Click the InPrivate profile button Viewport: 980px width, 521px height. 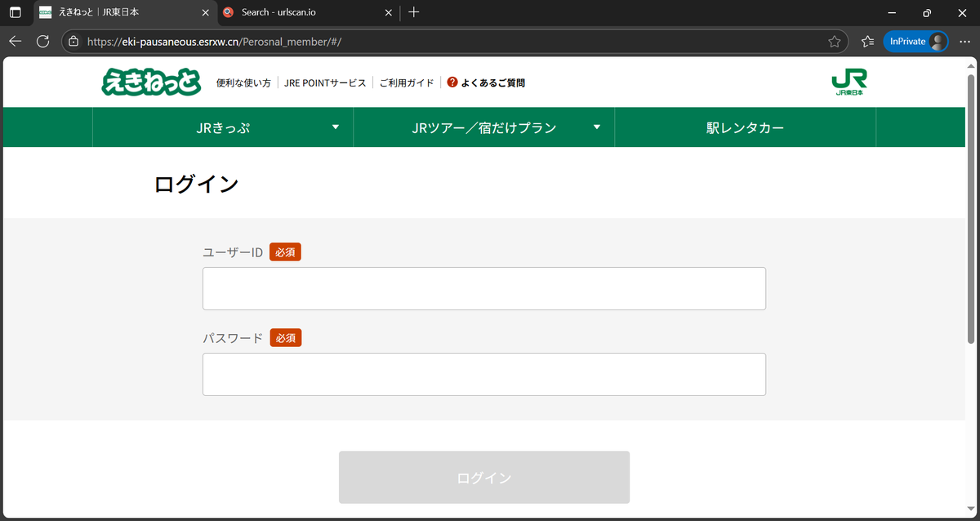click(915, 41)
